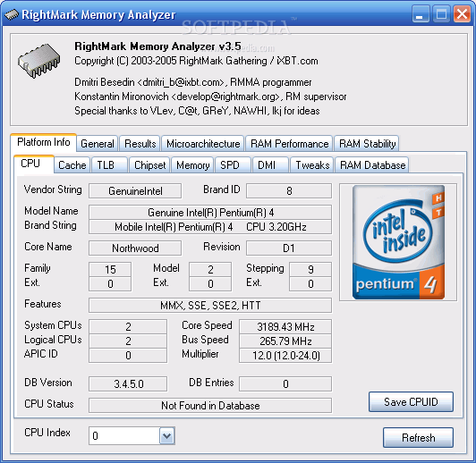This screenshot has height=463, width=476.
Task: Click the Special thanks credits line
Action: (x=197, y=111)
